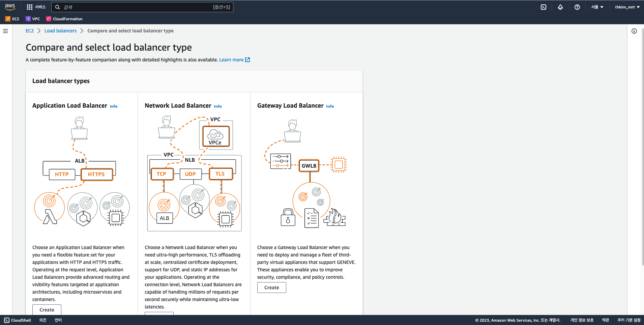Toggle the side navigation hamburger menu
Viewport: 644px width, 325px height.
[5, 31]
